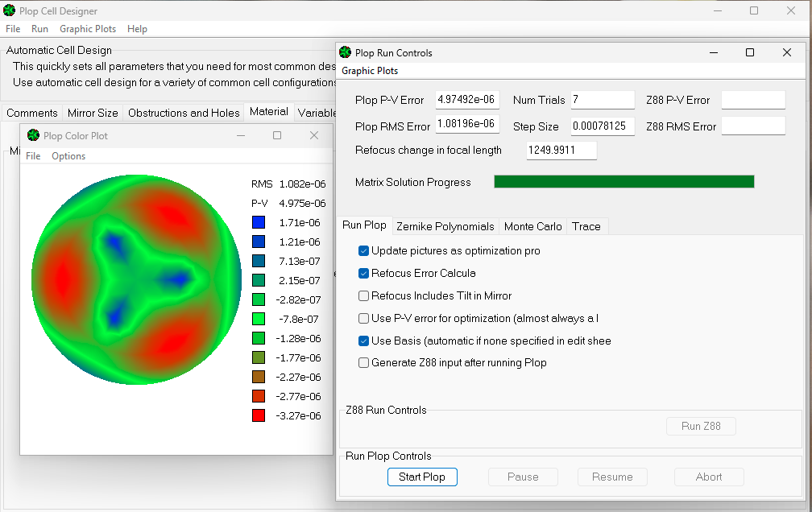Uncheck Update pictures as optimization progresses
Screen dimensions: 812x512
pyautogui.click(x=364, y=251)
